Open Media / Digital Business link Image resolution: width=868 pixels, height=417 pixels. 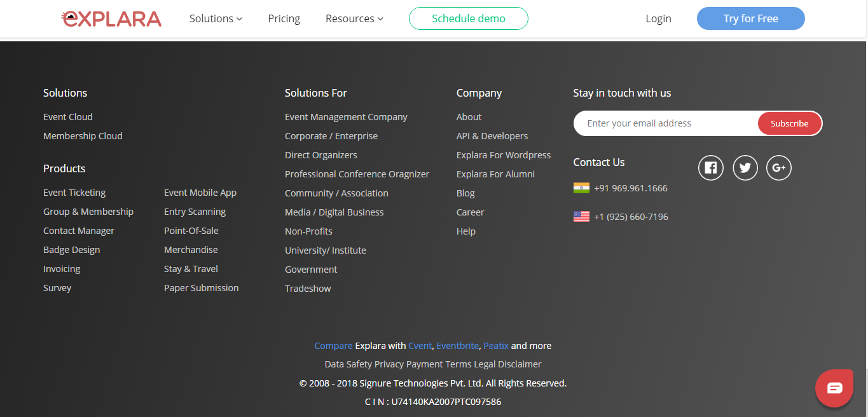click(x=334, y=212)
